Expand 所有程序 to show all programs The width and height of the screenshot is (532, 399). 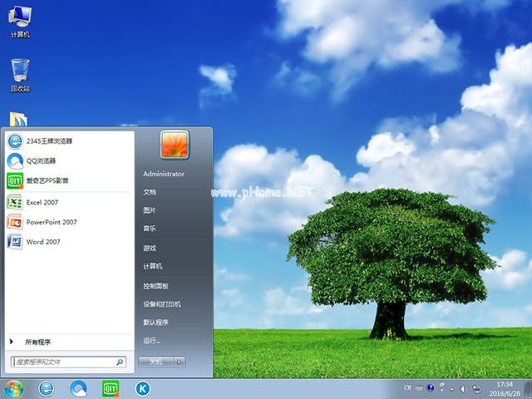point(42,342)
